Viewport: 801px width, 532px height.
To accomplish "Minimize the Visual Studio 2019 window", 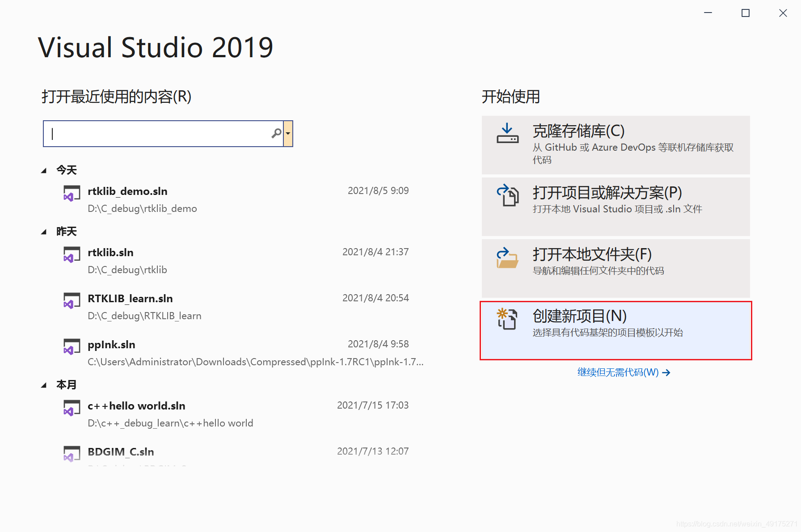I will pos(708,13).
